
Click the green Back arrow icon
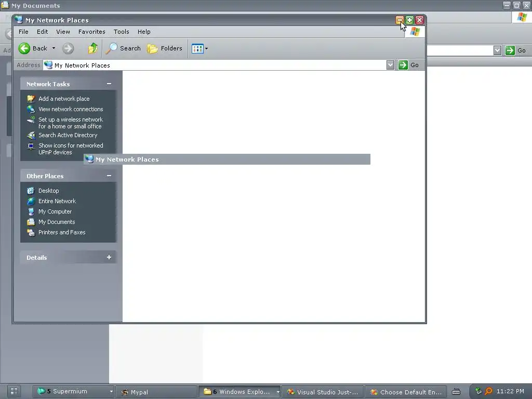[x=24, y=48]
